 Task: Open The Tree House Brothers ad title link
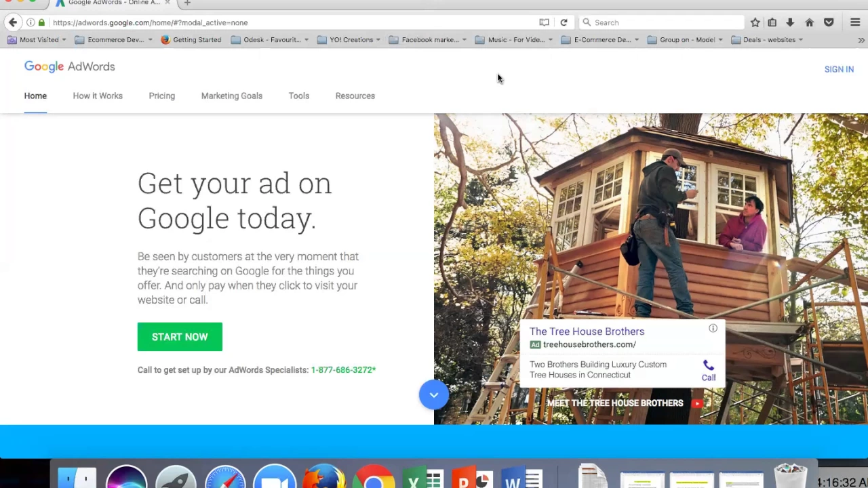[x=587, y=331]
